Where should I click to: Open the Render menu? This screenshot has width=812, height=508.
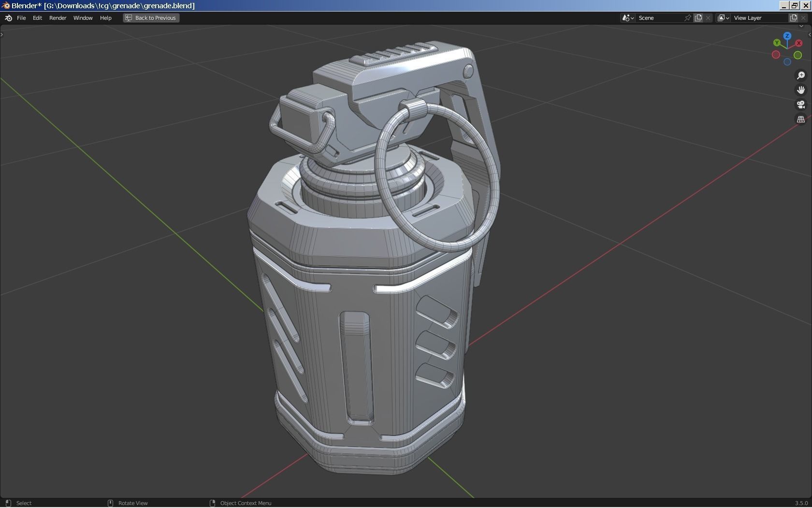point(58,18)
